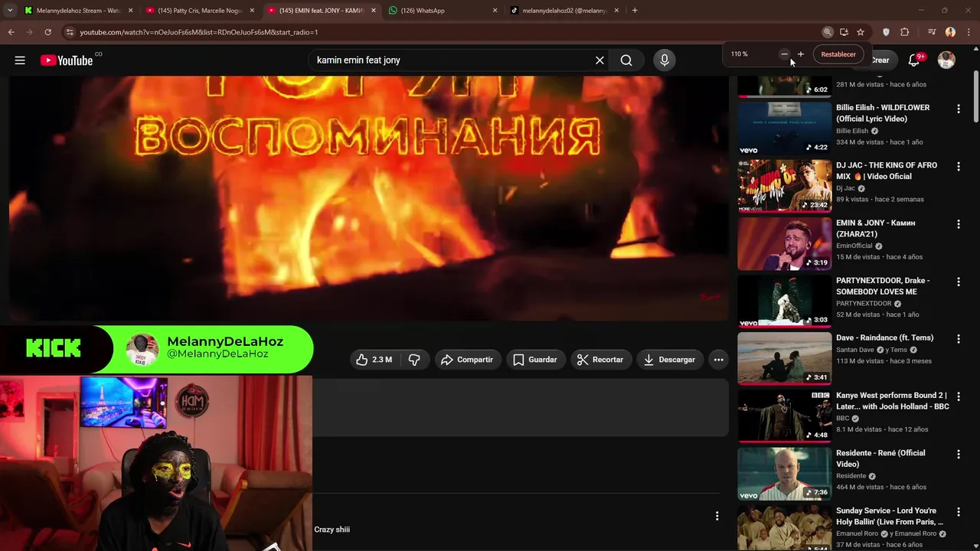Run search with the magnifier button
The height and width of the screenshot is (551, 980).
(x=626, y=60)
